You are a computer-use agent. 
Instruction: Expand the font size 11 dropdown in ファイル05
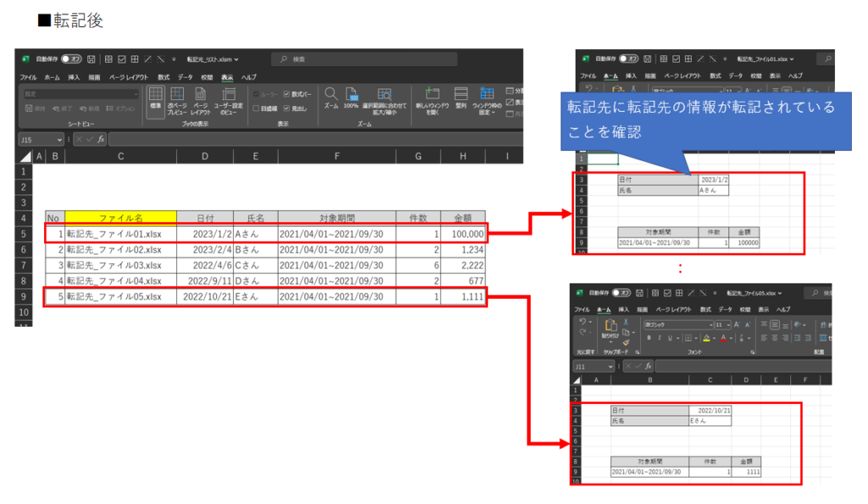pyautogui.click(x=728, y=325)
